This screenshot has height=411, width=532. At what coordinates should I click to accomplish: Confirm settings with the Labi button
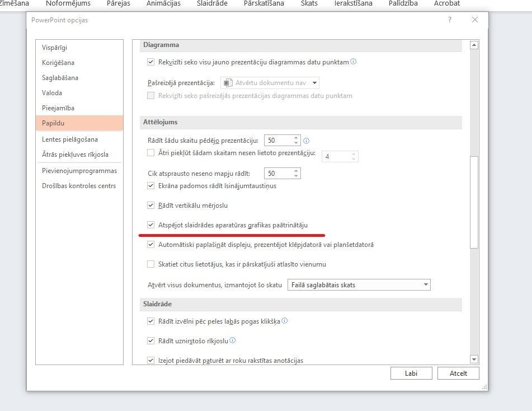411,373
